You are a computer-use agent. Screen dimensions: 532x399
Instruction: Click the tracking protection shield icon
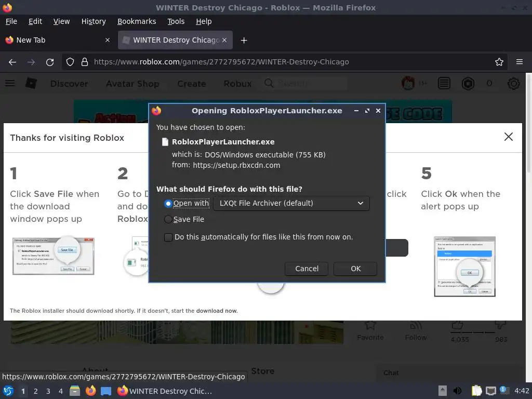tap(70, 62)
